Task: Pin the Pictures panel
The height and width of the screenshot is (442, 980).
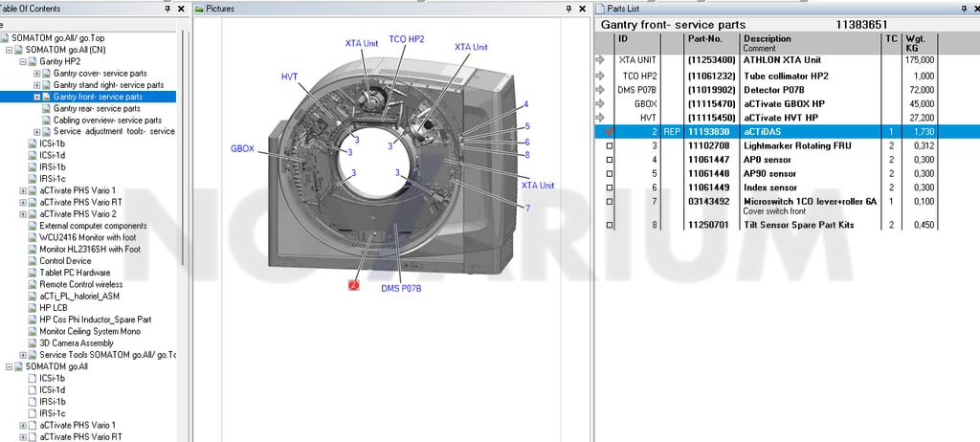Action: click(568, 9)
